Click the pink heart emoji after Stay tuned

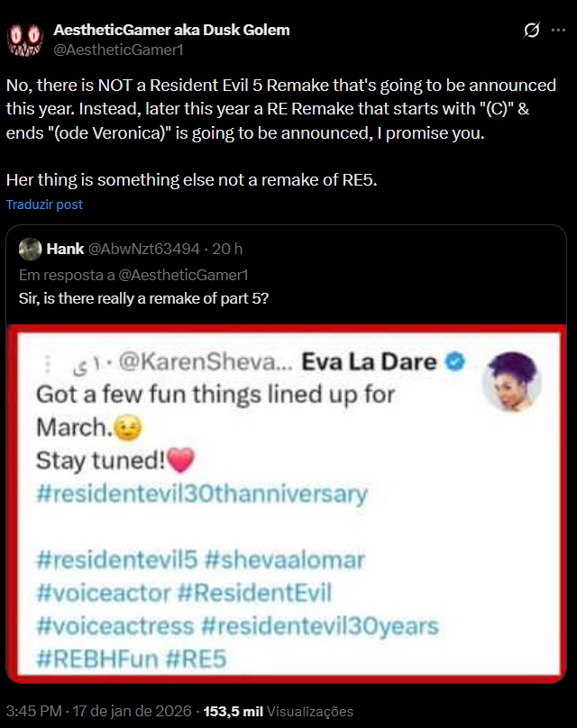tap(180, 460)
